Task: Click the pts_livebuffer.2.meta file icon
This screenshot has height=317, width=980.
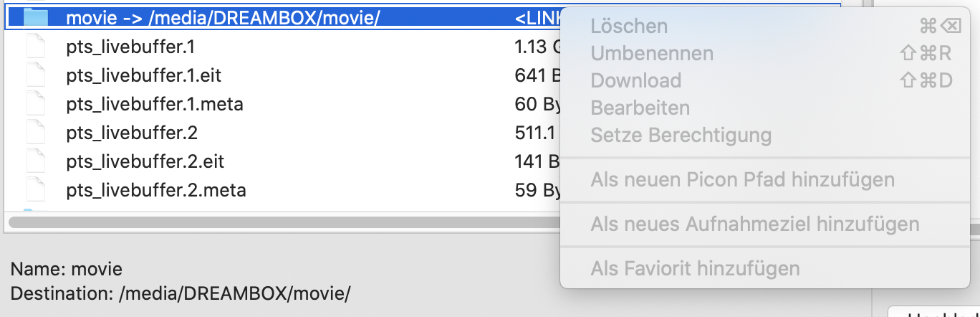Action: point(35,191)
